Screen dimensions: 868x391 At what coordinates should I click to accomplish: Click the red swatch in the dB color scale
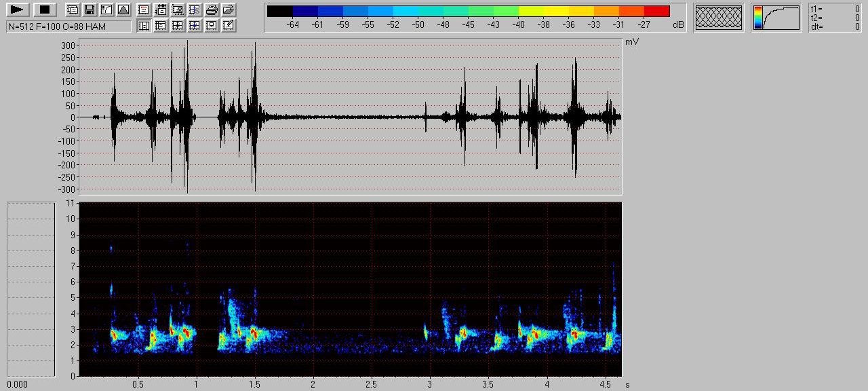(656, 11)
